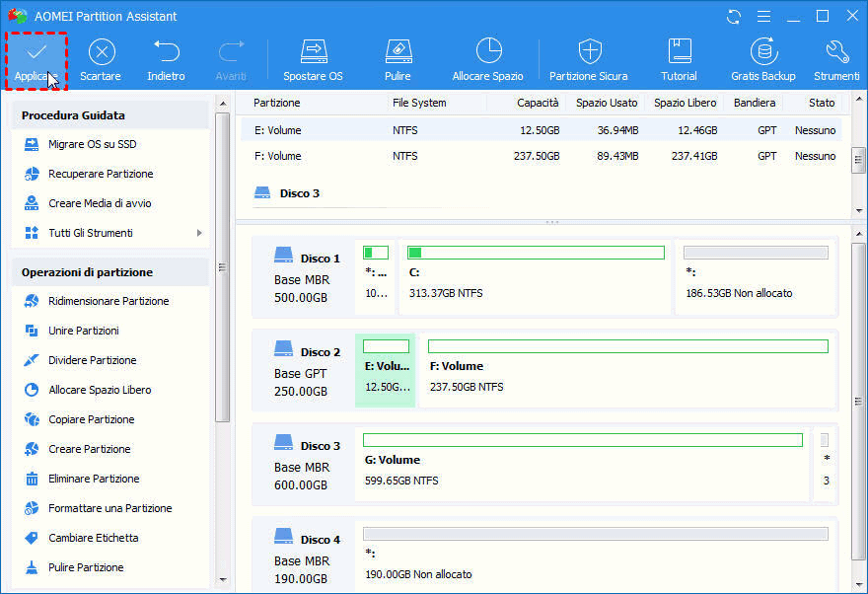Sort the list by the Capacità column header

tap(538, 103)
